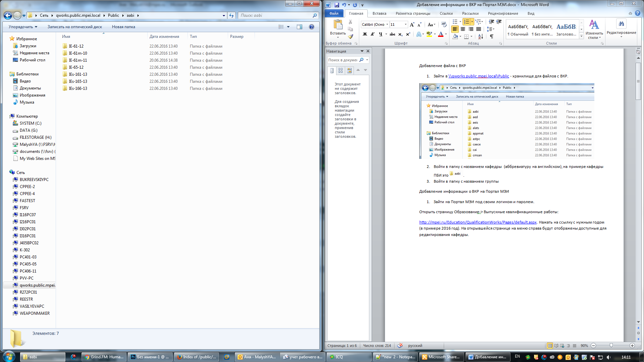Open the mpei.ru QualificationWorks link

478,222
